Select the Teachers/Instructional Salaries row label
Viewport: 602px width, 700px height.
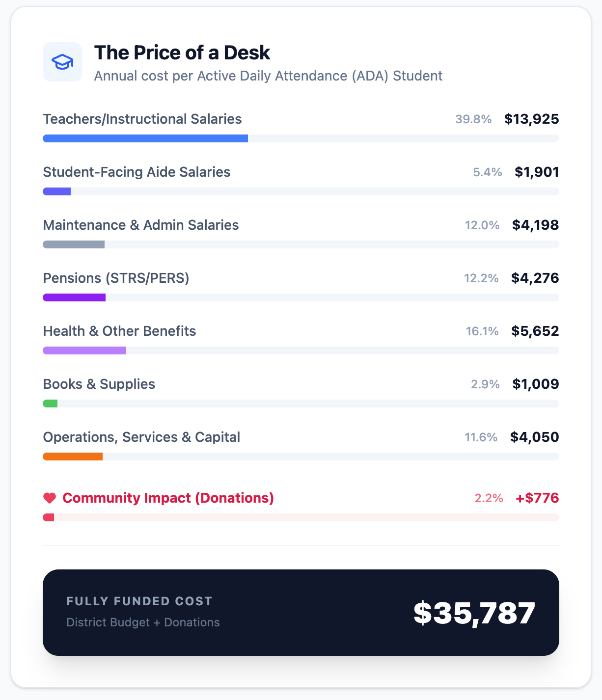click(142, 119)
